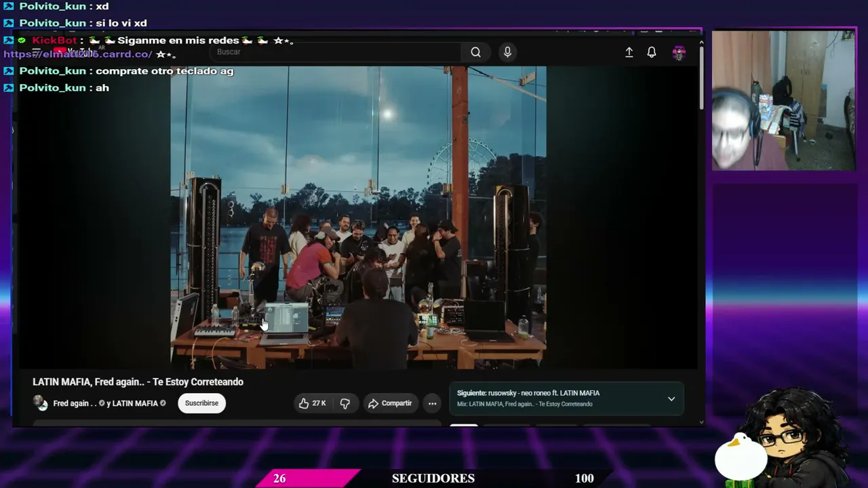This screenshot has height=488, width=868.
Task: Click the dislike thumbs-down icon
Action: [x=345, y=403]
